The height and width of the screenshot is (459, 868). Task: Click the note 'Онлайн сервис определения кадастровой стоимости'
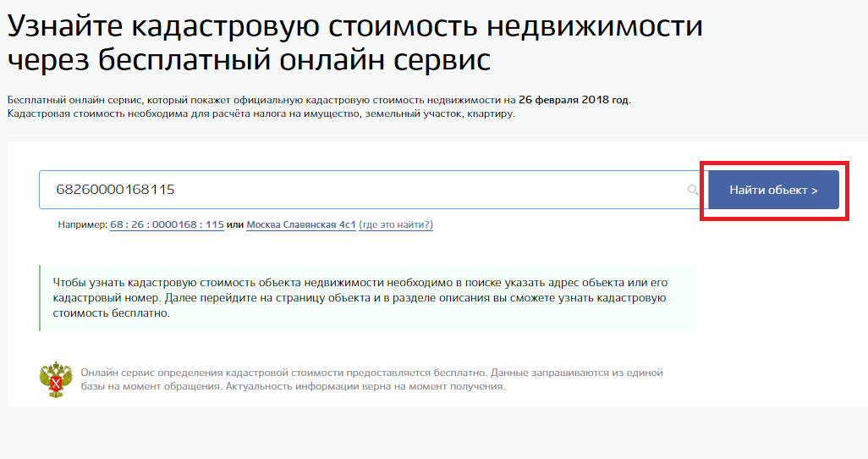click(371, 379)
